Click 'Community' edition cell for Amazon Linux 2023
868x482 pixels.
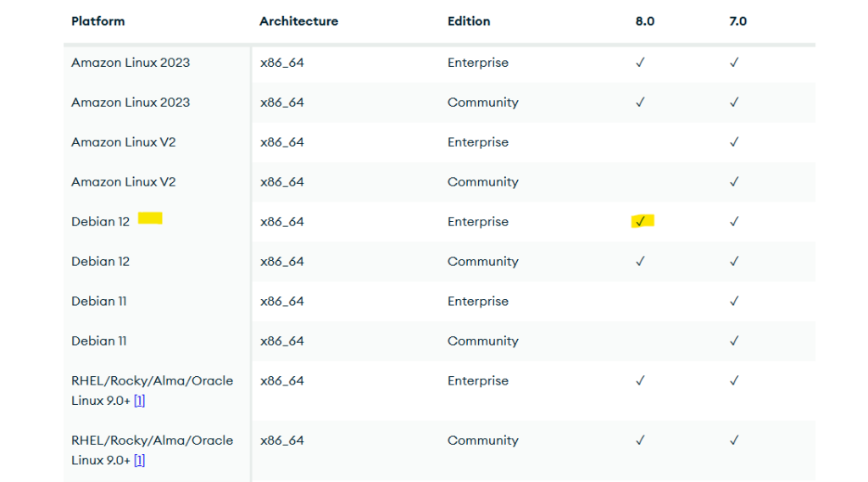[x=482, y=102]
